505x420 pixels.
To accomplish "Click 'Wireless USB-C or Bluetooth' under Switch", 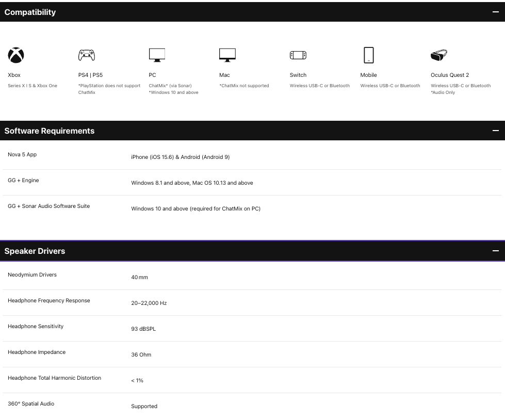I will click(319, 86).
